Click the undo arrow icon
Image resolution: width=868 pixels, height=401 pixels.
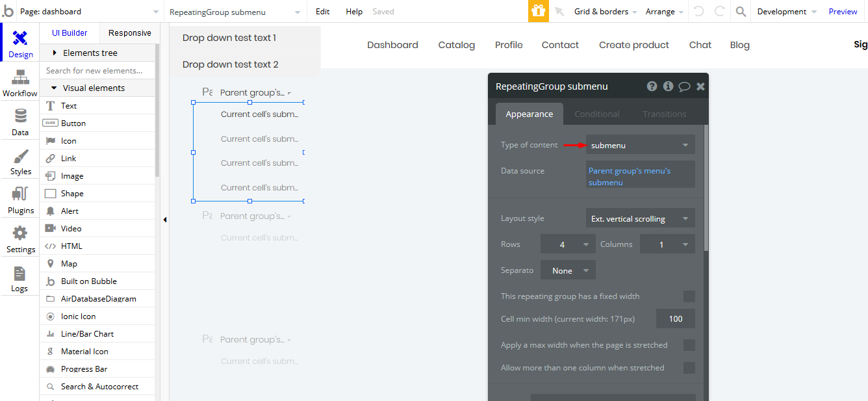pos(698,12)
